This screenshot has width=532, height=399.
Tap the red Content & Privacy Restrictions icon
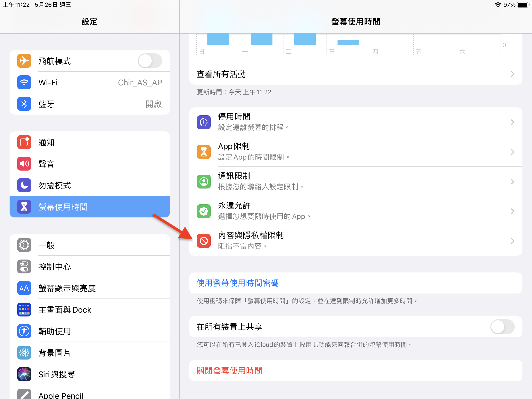coord(204,241)
